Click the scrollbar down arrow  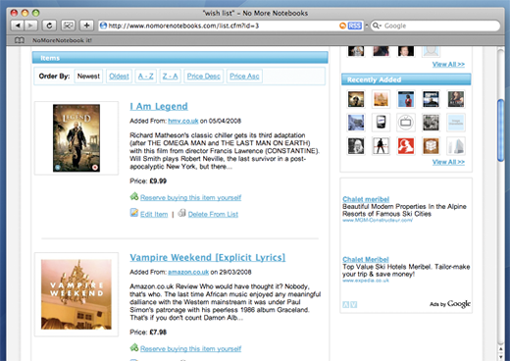click(500, 356)
